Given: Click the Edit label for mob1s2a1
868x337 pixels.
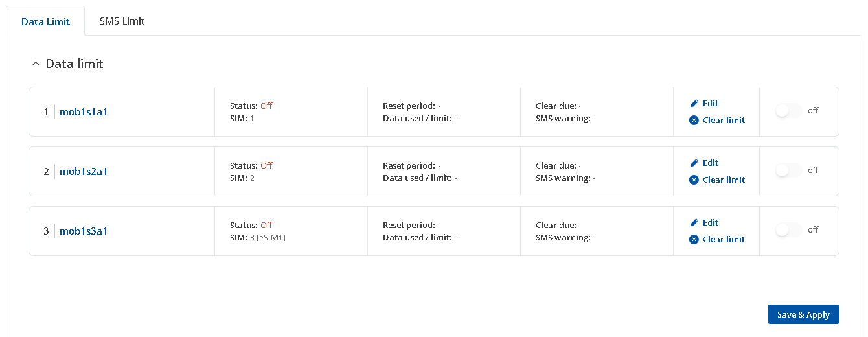Looking at the screenshot, I should 711,163.
